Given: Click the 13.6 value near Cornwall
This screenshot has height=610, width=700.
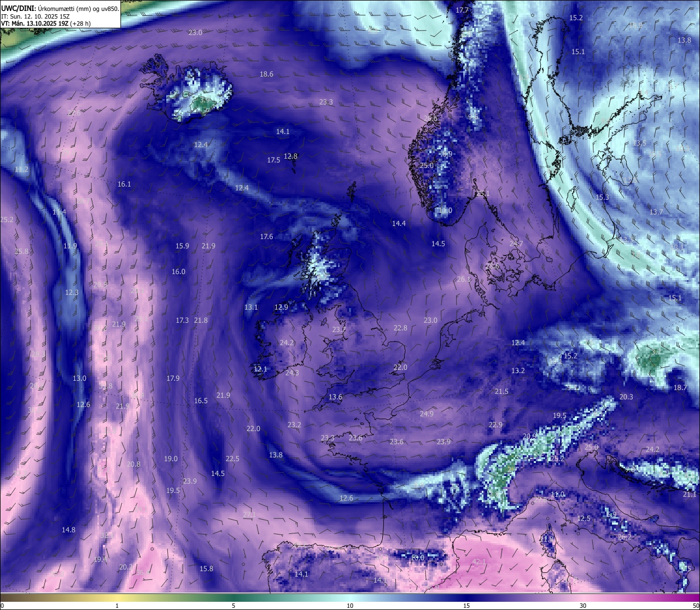Looking at the screenshot, I should 335,397.
